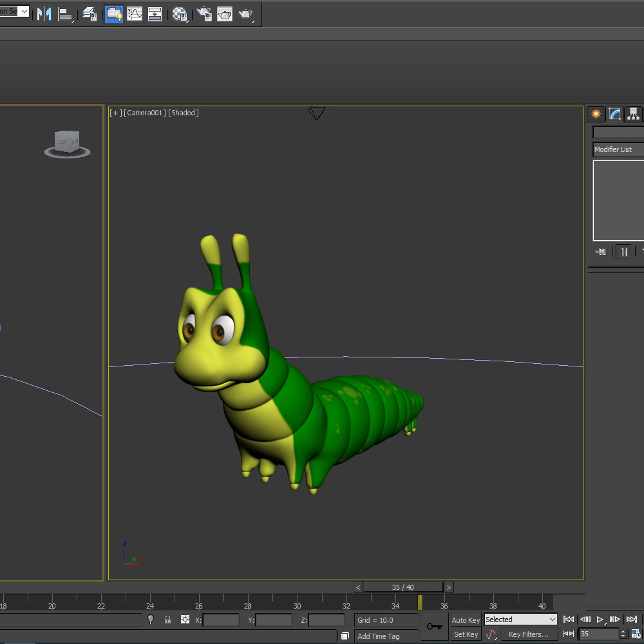Toggle the selection lock
The image size is (644, 644).
click(x=167, y=620)
